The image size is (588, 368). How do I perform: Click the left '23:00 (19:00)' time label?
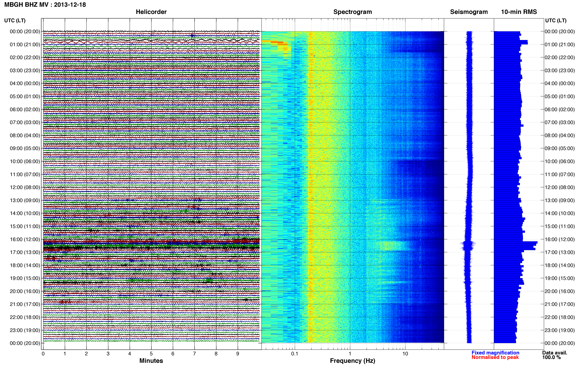[x=25, y=330]
